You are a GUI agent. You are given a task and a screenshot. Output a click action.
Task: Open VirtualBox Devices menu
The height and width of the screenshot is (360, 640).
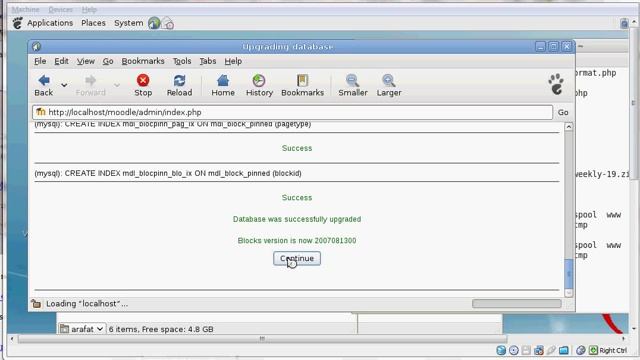click(x=60, y=9)
